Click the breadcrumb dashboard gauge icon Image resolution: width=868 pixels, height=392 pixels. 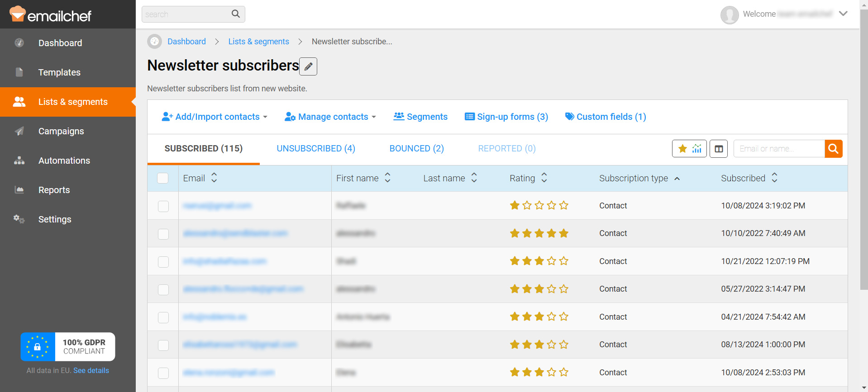[154, 42]
